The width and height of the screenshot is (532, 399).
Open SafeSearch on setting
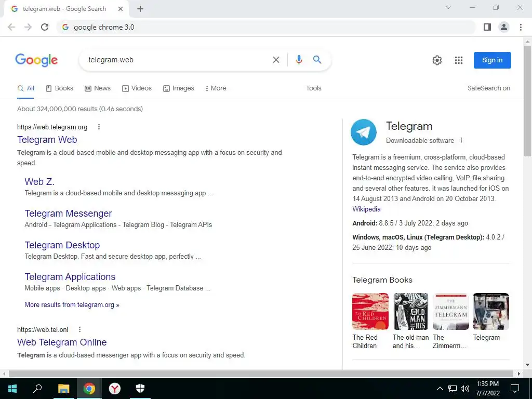(488, 88)
